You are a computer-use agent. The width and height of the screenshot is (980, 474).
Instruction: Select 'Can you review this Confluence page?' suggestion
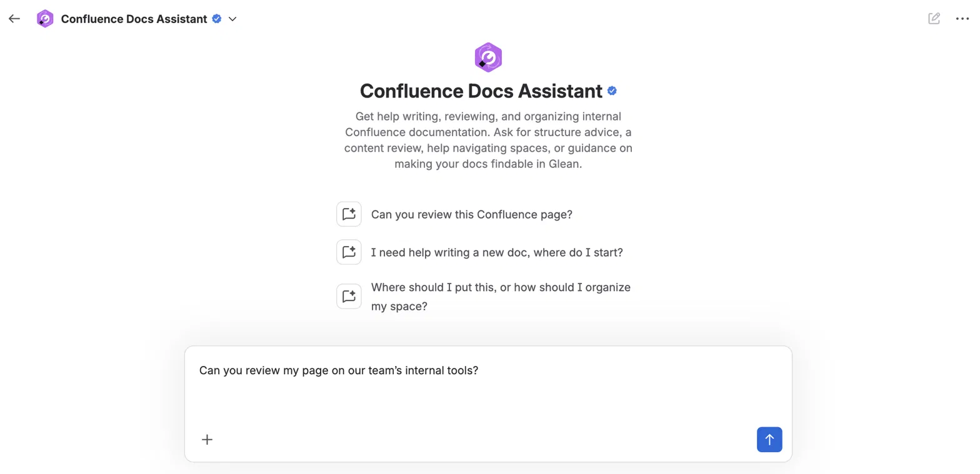point(472,214)
